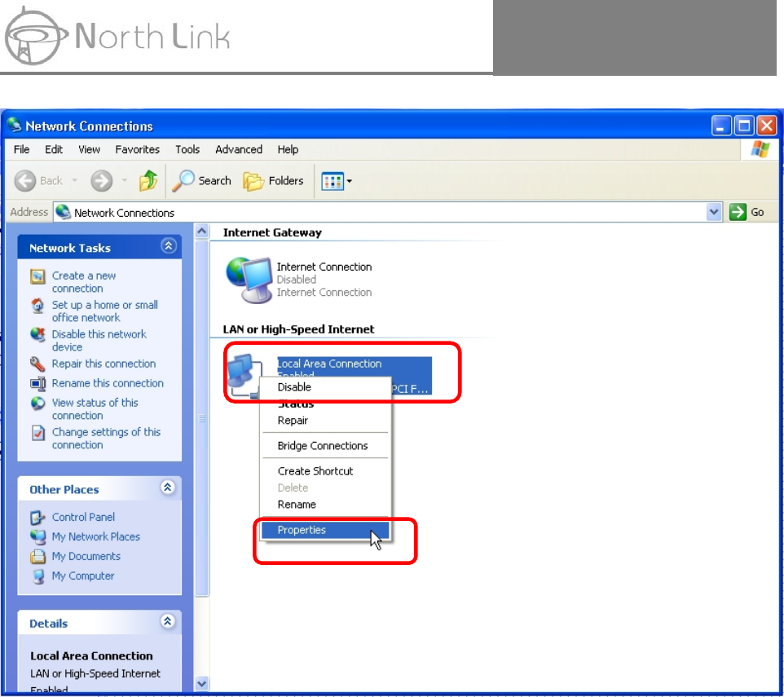Open the Favorites menu
Image resolution: width=784 pixels, height=697 pixels.
(x=137, y=149)
